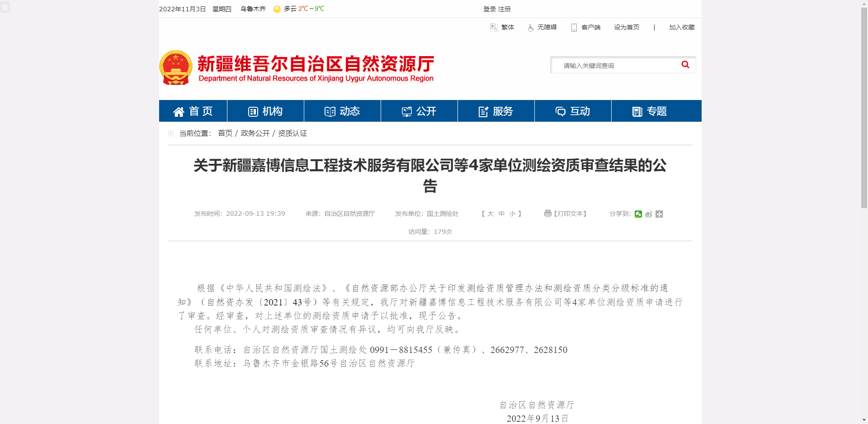Click the 客户端 mobile phone icon
The height and width of the screenshot is (424, 868).
574,27
